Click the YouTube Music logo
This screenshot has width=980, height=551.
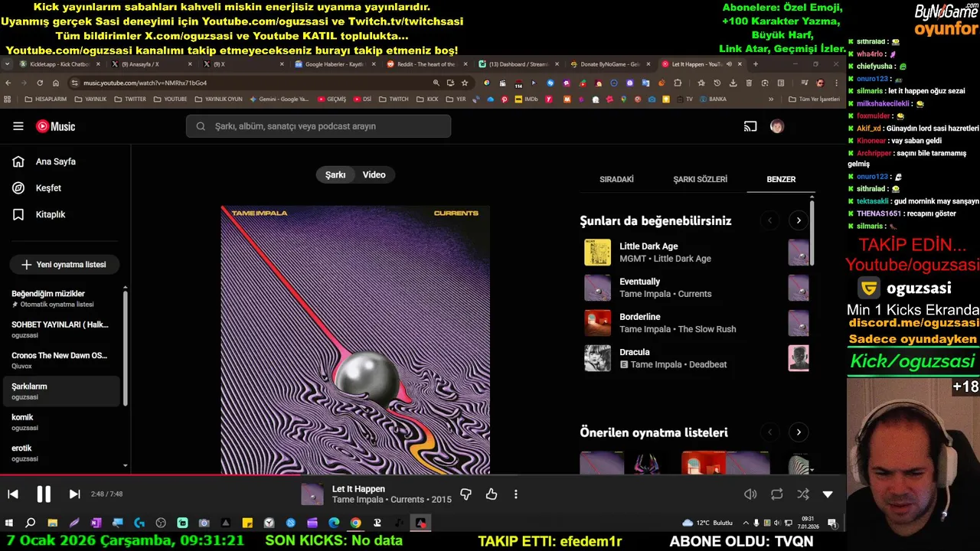click(56, 126)
